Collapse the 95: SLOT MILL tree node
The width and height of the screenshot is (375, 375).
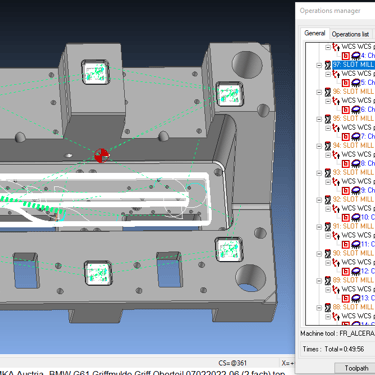319,119
